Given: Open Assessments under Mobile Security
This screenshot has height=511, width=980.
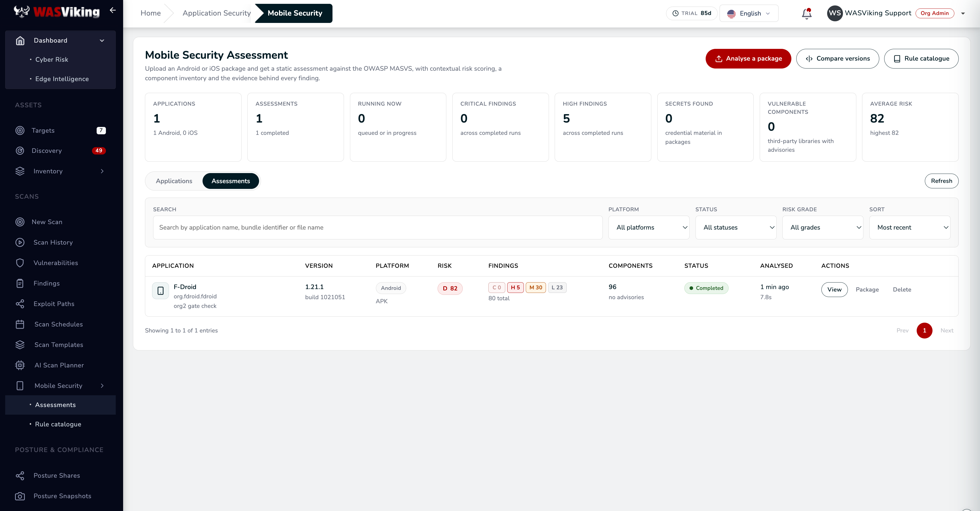Looking at the screenshot, I should [x=61, y=405].
